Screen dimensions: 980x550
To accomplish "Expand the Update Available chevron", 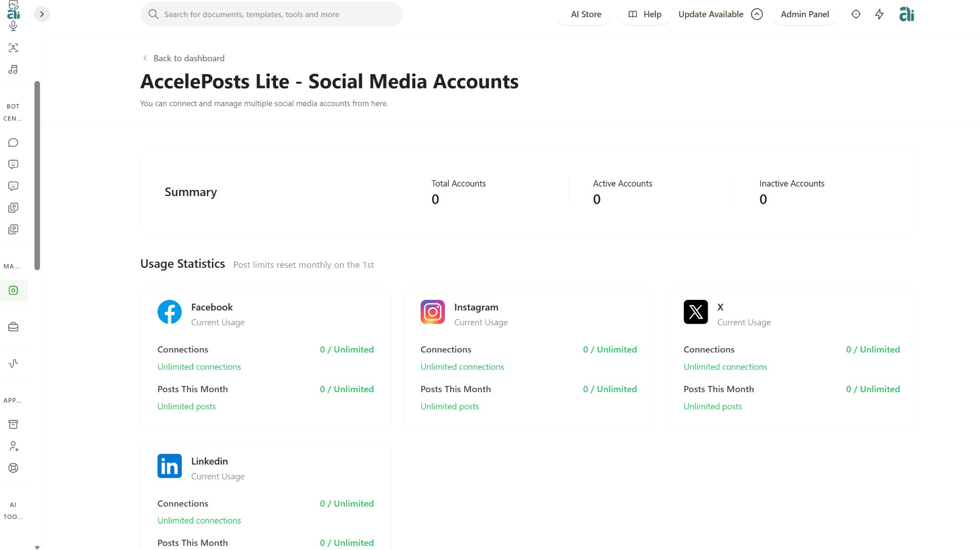I will pos(757,14).
